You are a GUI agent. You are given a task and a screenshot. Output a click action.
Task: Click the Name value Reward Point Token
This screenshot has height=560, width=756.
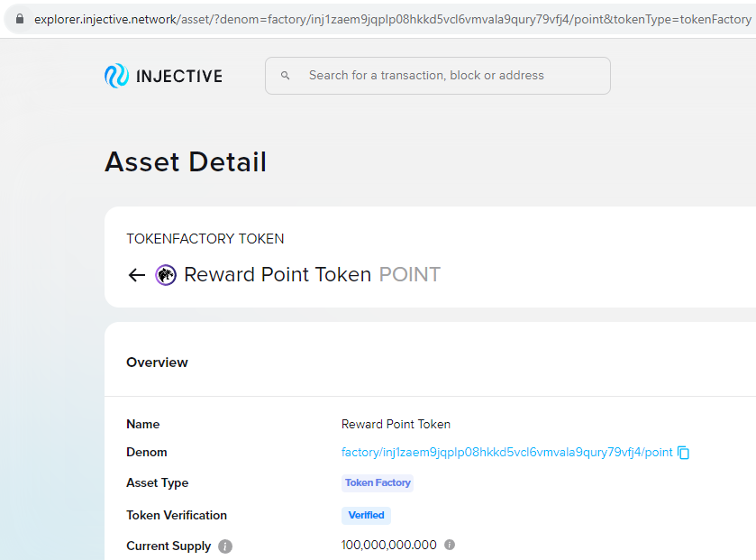pyautogui.click(x=396, y=424)
